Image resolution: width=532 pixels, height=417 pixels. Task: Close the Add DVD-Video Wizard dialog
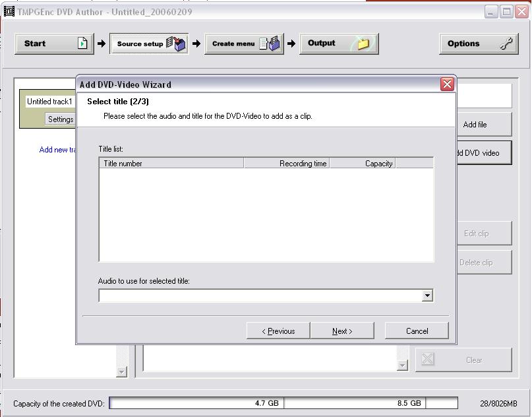click(x=447, y=84)
